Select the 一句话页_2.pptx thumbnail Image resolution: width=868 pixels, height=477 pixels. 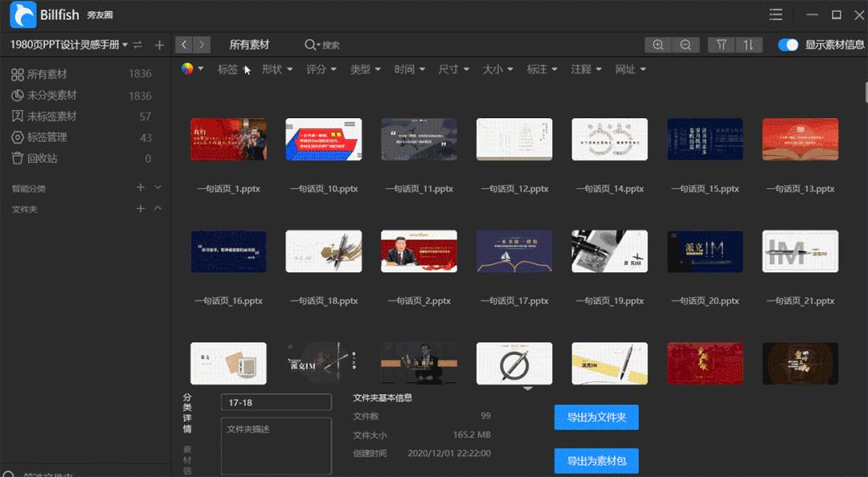(x=419, y=251)
